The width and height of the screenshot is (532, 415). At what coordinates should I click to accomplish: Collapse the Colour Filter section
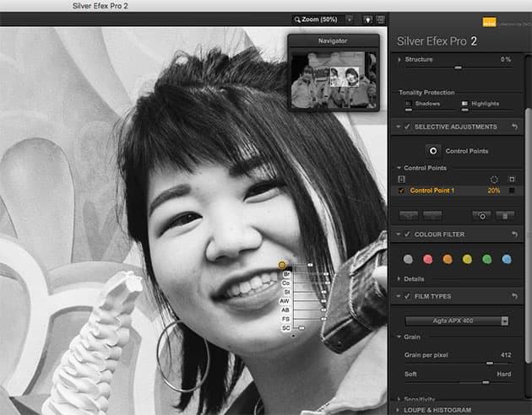point(399,234)
